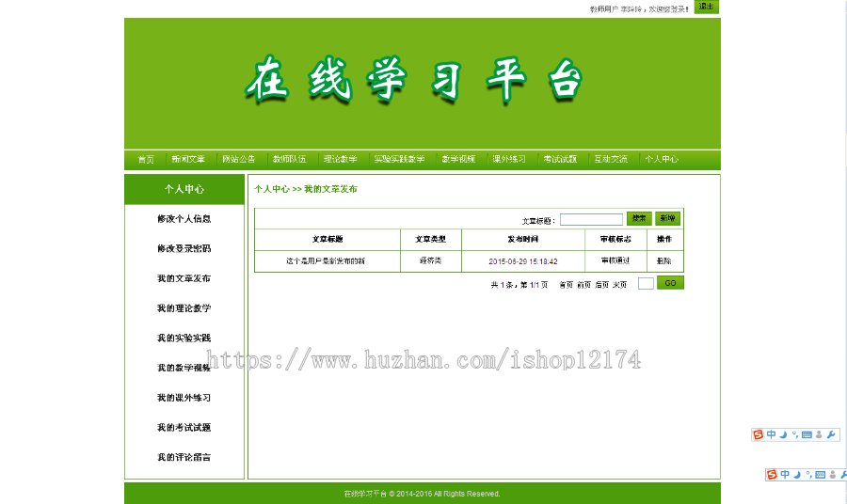Click the 搜索 search button
The height and width of the screenshot is (504, 847).
639,218
